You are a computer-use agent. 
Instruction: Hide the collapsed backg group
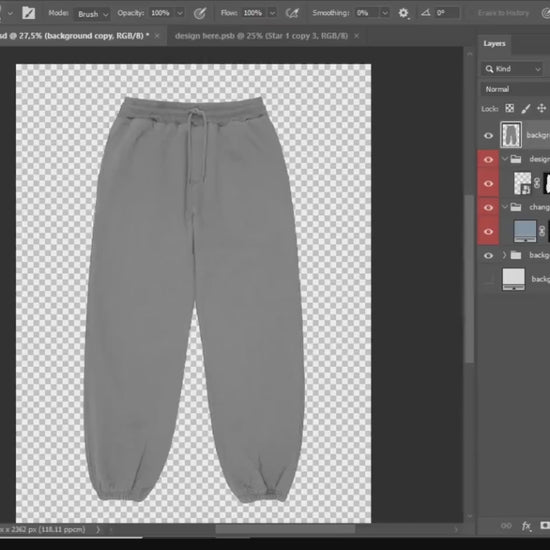coord(488,255)
